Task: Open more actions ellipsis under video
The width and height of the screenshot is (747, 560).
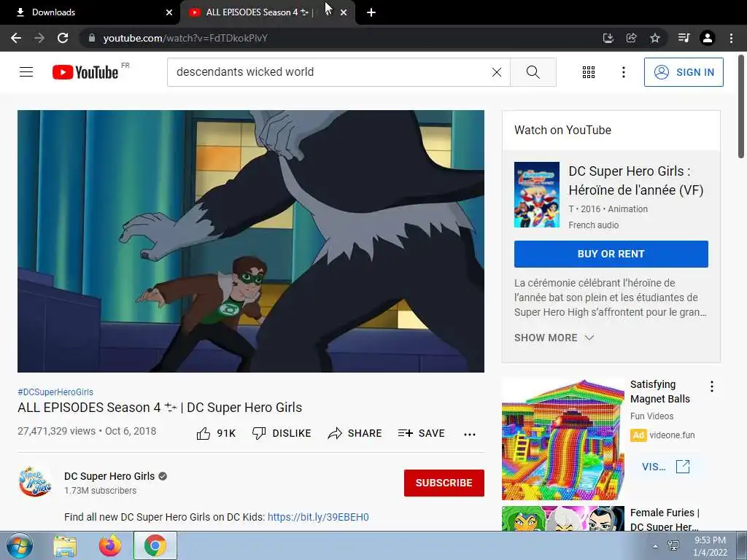Action: (x=469, y=434)
